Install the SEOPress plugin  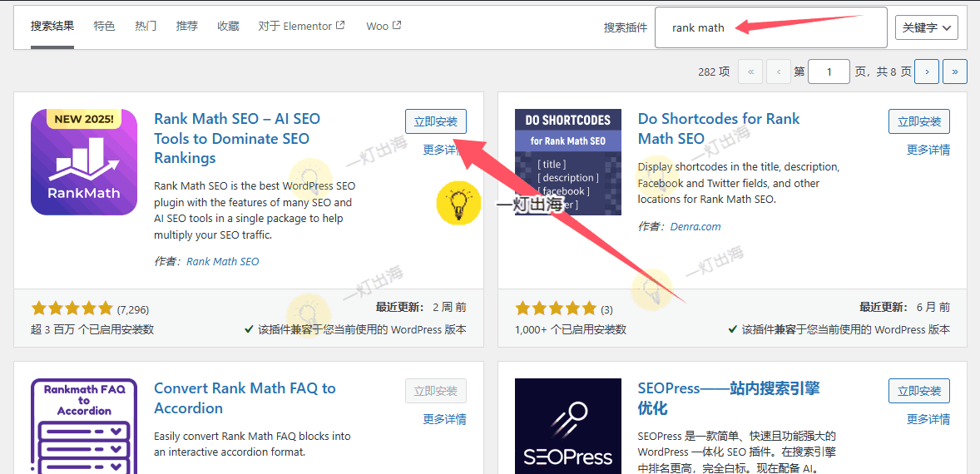coord(919,391)
